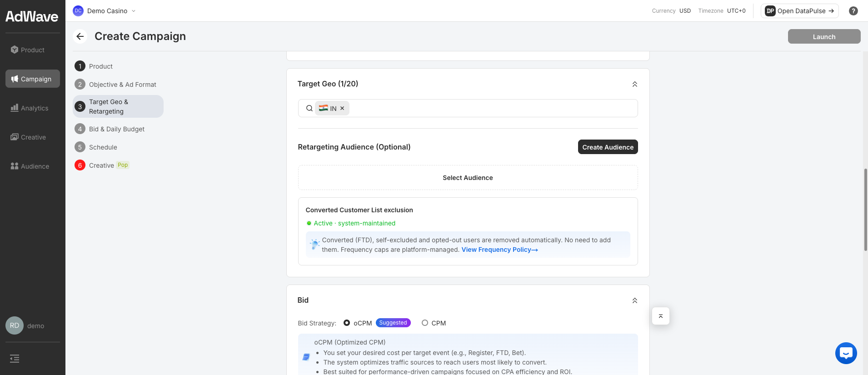Open the Demo Casino account dropdown
The height and width of the screenshot is (375, 868).
pos(105,11)
